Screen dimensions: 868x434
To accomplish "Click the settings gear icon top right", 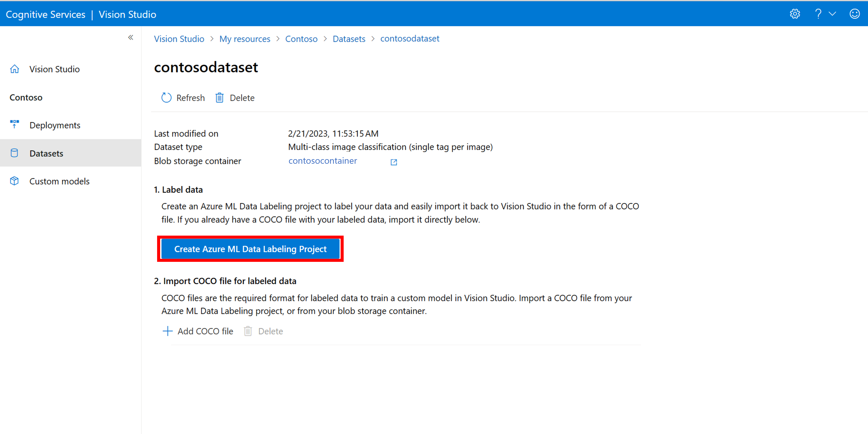I will pos(795,14).
